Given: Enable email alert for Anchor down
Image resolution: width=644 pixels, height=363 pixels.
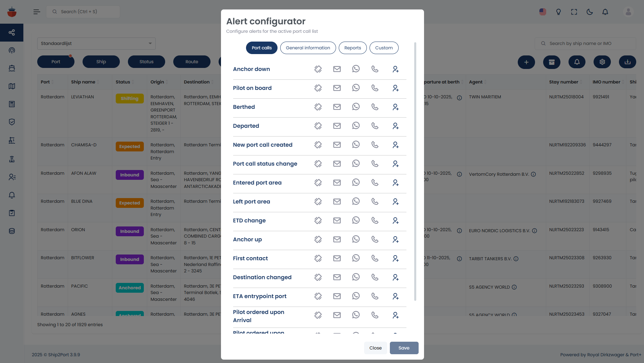Looking at the screenshot, I should click(x=337, y=69).
